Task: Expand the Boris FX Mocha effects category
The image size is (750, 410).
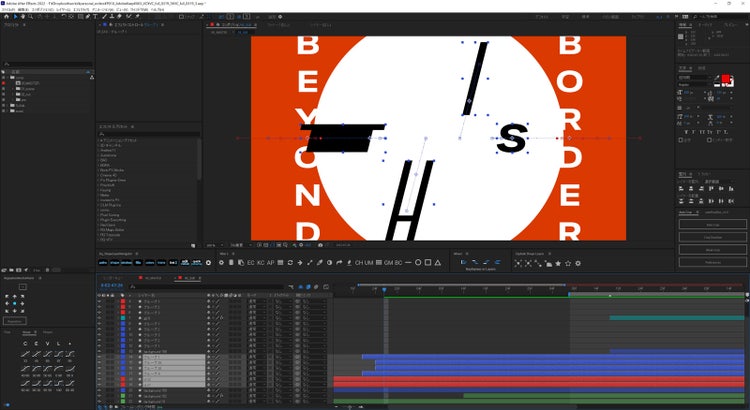Action: point(98,170)
